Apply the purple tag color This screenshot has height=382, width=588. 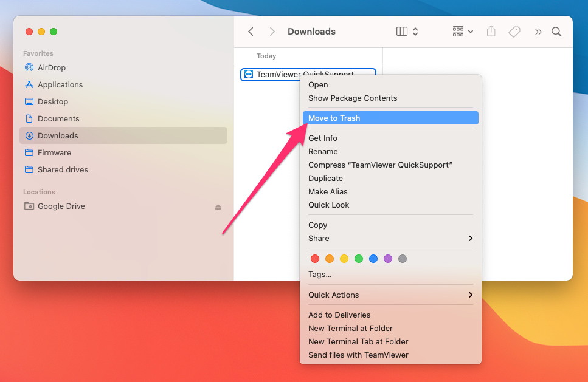coord(388,259)
